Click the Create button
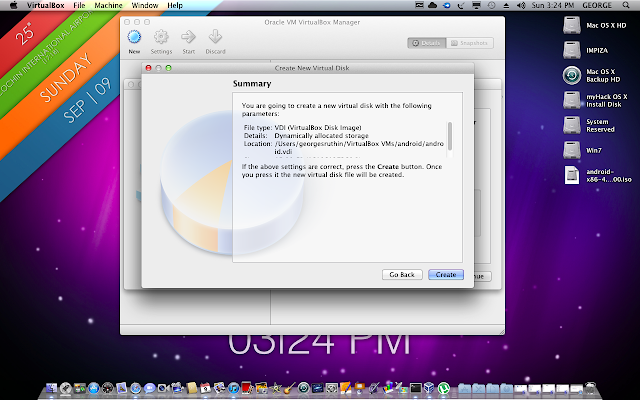Screen dimensions: 640x400 446,275
